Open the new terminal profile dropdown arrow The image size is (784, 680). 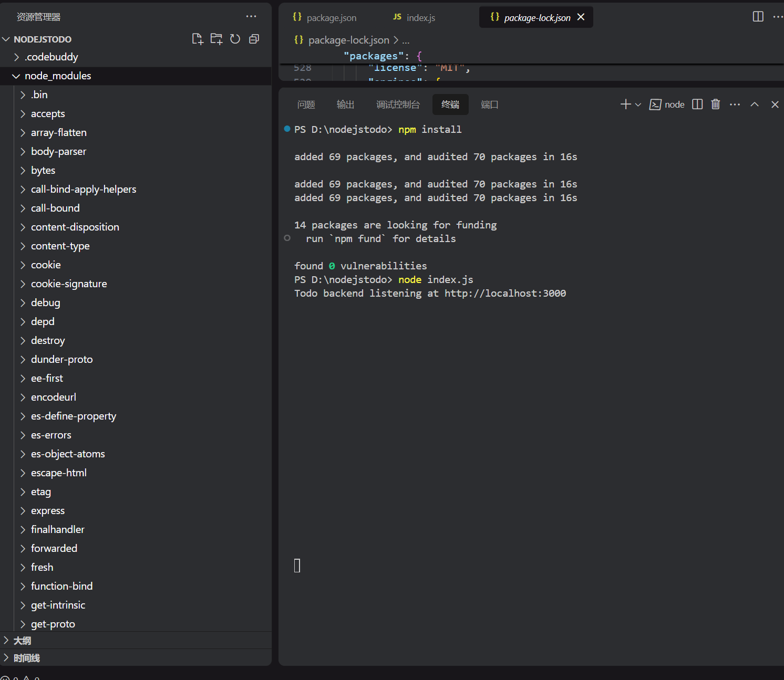[638, 104]
